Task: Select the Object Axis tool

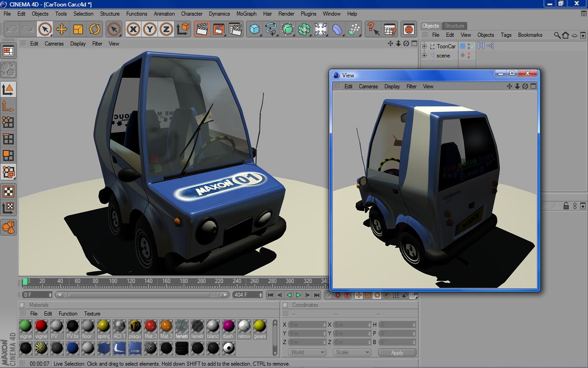Action: tap(8, 106)
